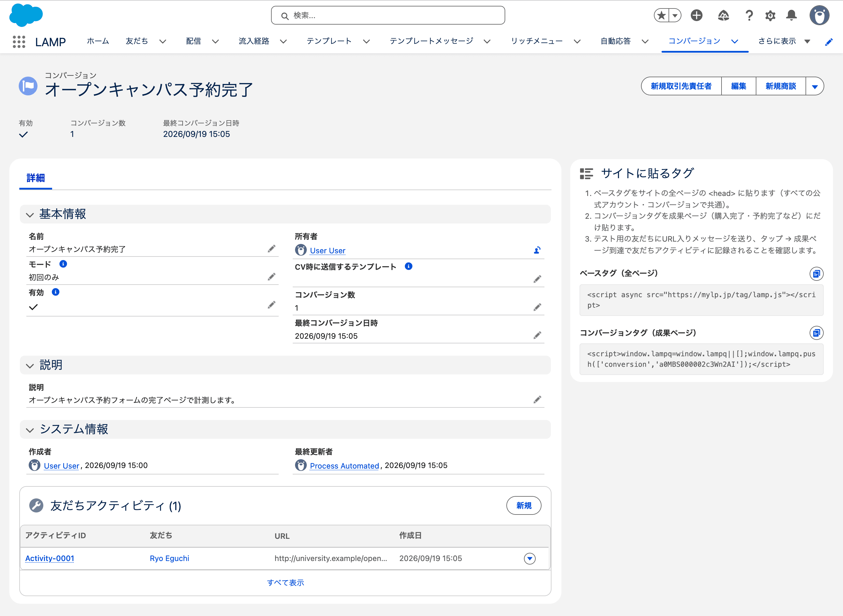Edit the 名前 field pencil icon
Image resolution: width=843 pixels, height=616 pixels.
click(272, 249)
